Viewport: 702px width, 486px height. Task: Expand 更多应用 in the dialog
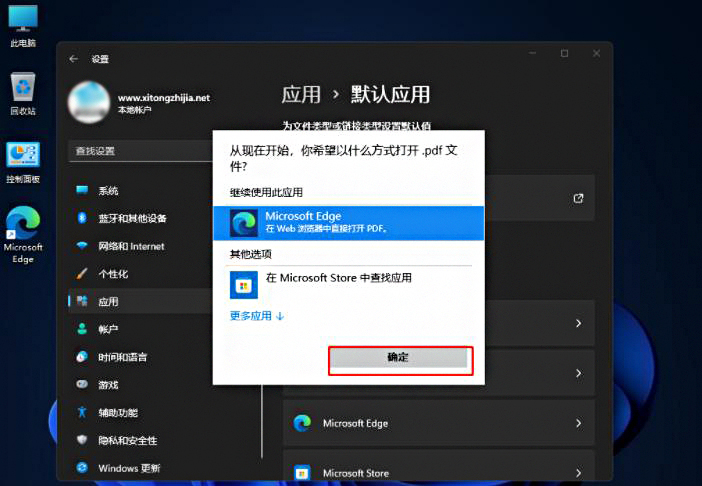coord(257,316)
